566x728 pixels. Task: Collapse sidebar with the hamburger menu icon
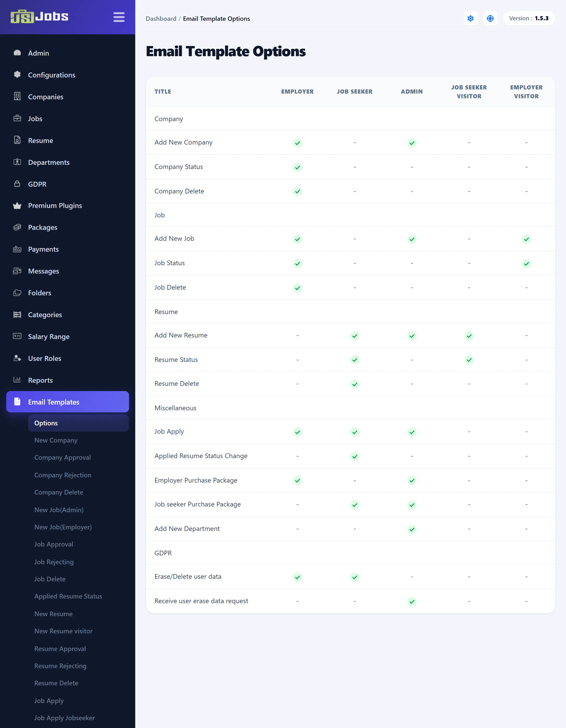(x=119, y=17)
